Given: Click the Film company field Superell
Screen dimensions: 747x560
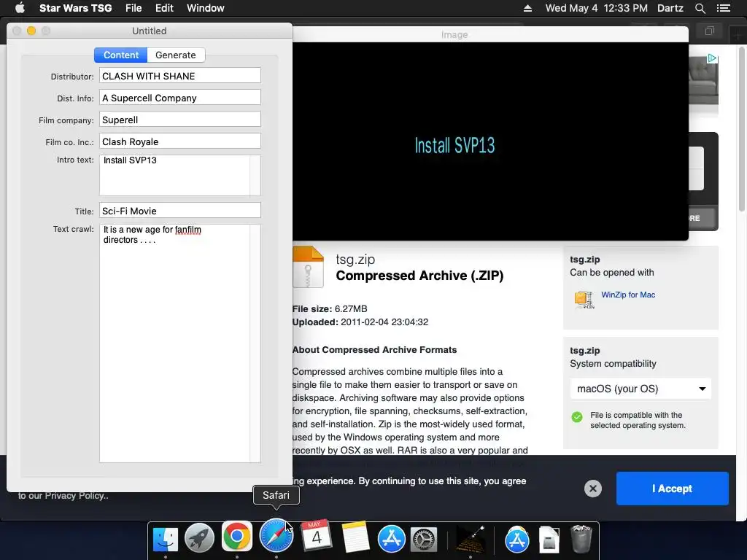Looking at the screenshot, I should click(179, 120).
